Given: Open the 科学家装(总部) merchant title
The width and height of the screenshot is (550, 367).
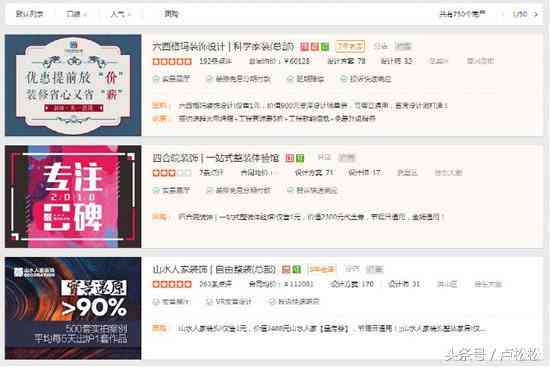Looking at the screenshot, I should (x=223, y=46).
